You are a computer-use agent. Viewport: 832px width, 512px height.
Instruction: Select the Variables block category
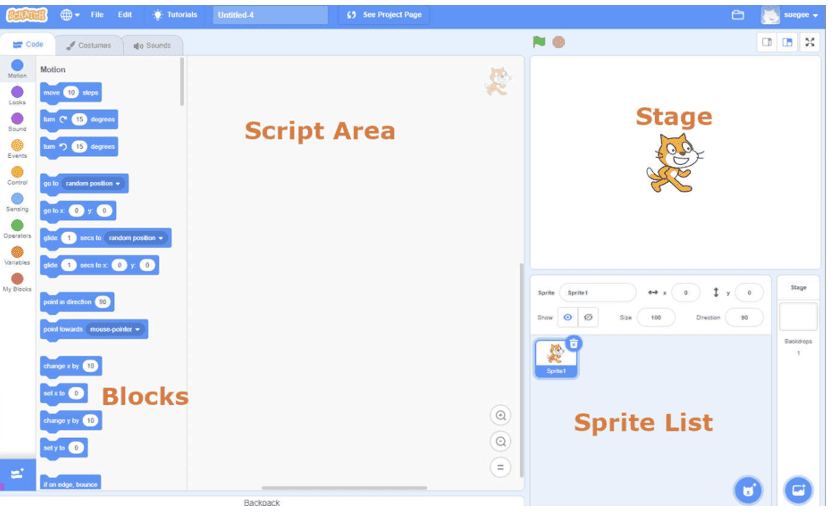coord(17,255)
